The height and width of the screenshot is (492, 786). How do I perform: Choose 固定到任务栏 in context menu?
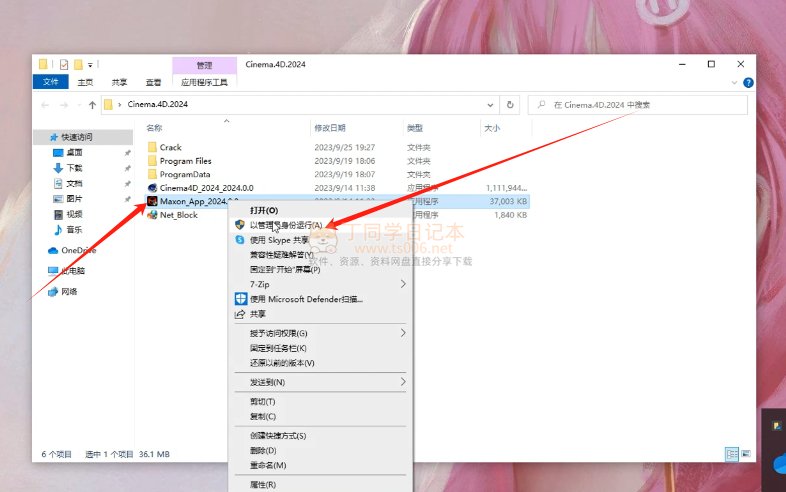click(278, 348)
